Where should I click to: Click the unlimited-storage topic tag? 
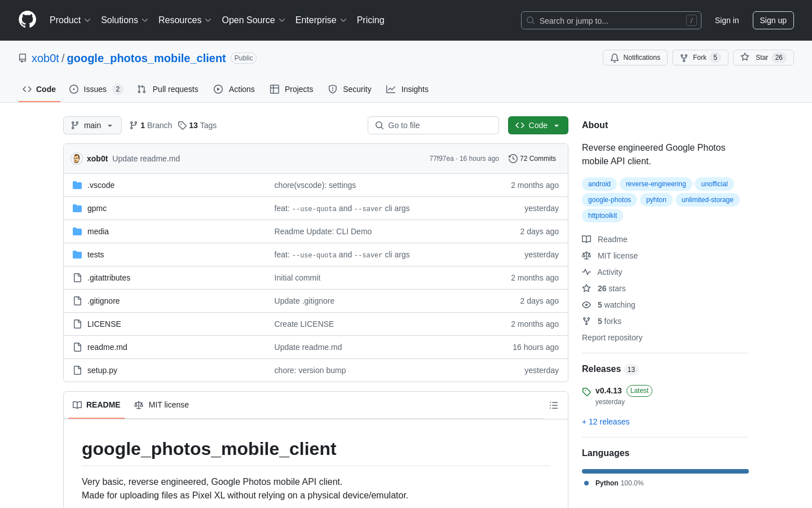pos(708,200)
